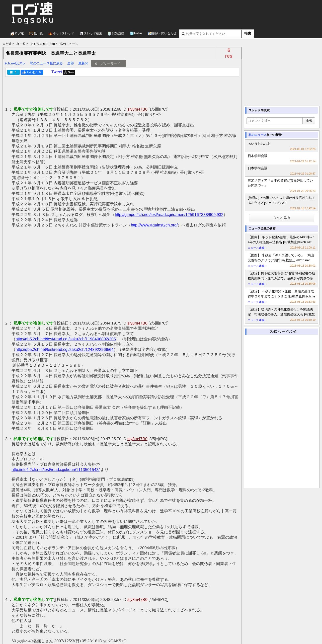Viewport: 322px width, 644px height.
Task: Open the ログ速 home nav item
Action: coord(17,33)
